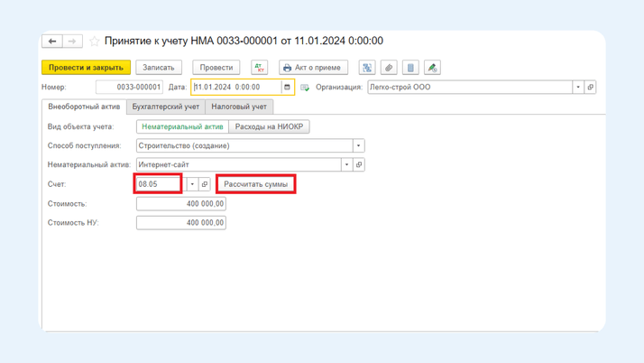This screenshot has width=644, height=363.
Task: Add document to favorites with star
Action: pos(94,42)
